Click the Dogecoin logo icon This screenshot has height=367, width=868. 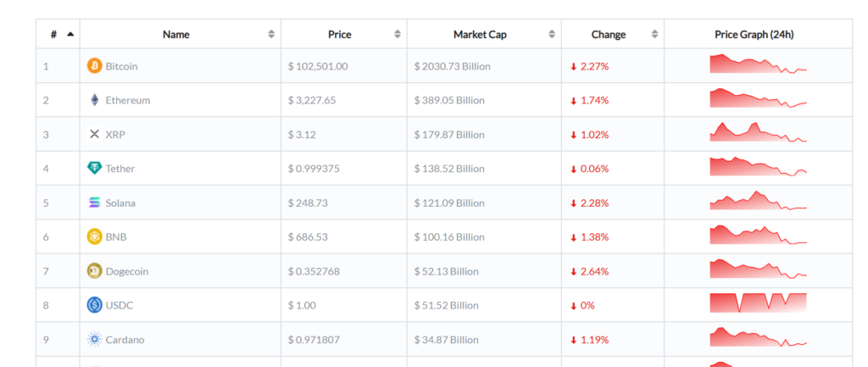pyautogui.click(x=95, y=271)
